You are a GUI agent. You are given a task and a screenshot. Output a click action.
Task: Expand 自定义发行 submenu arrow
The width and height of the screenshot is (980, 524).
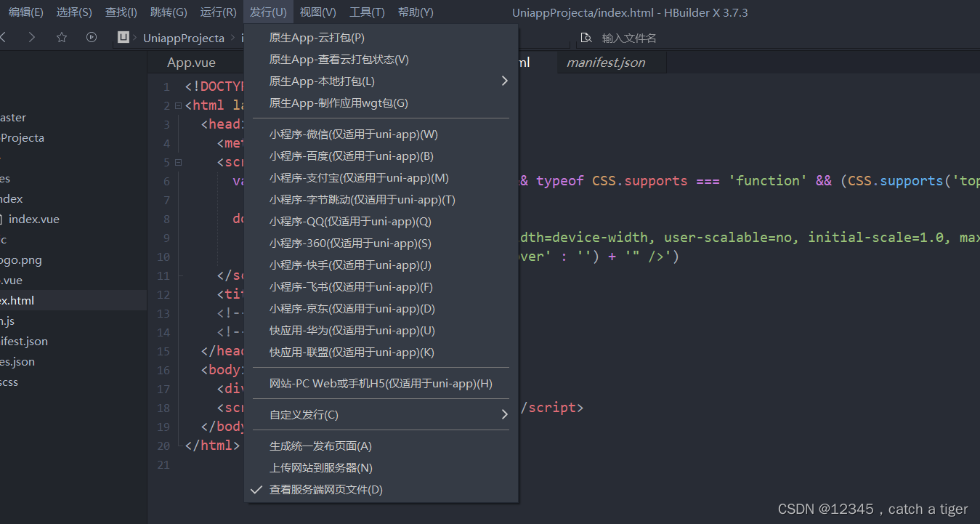[504, 415]
